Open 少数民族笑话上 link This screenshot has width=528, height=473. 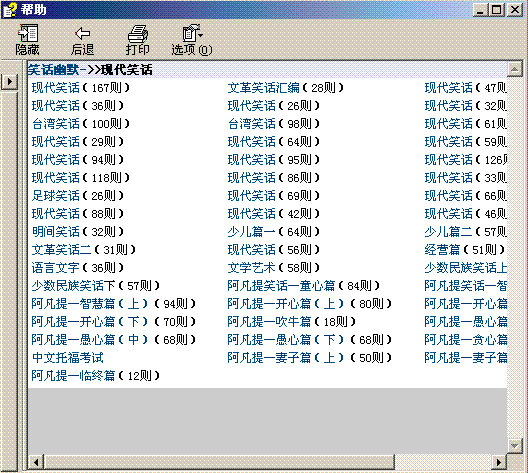click(x=465, y=268)
